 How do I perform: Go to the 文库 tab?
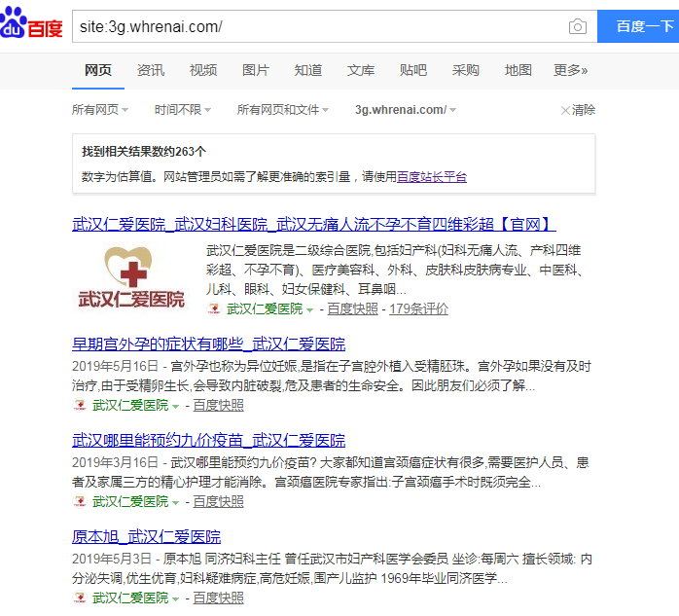click(360, 70)
